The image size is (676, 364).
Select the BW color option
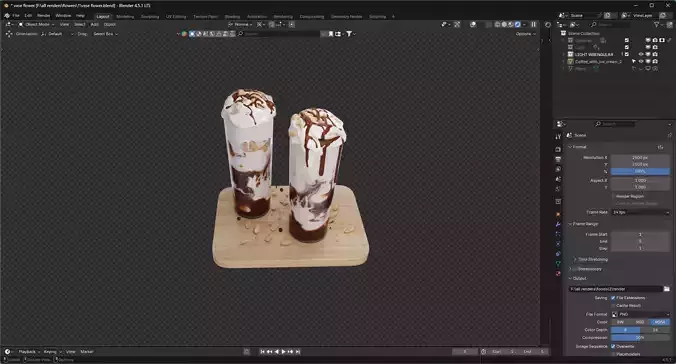click(620, 322)
